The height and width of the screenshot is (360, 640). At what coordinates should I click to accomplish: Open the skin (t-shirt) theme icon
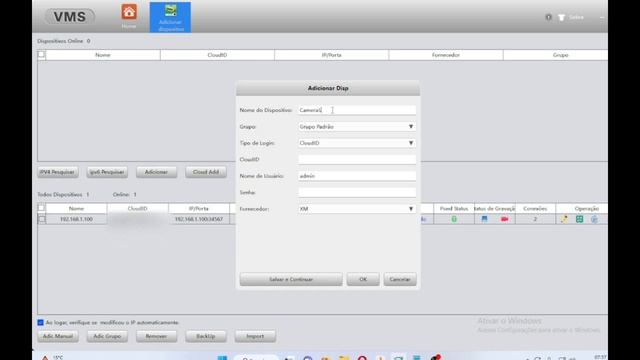[562, 17]
